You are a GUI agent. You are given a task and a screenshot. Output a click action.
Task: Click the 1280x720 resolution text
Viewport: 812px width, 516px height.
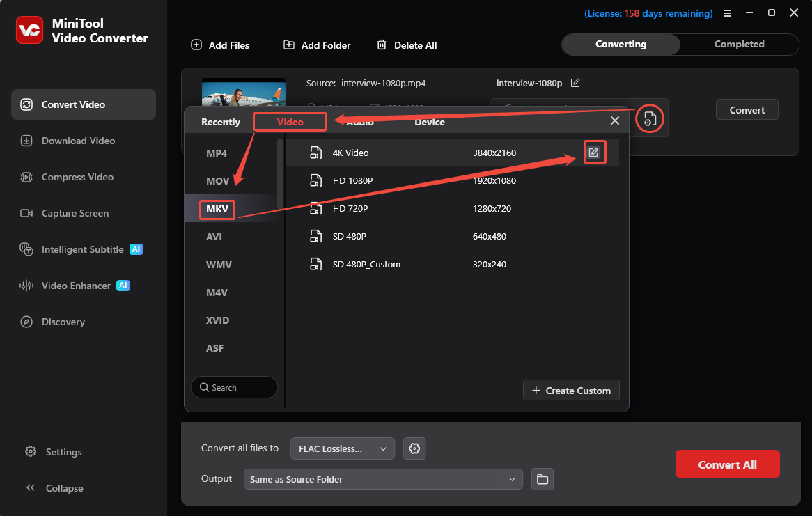[x=492, y=209]
